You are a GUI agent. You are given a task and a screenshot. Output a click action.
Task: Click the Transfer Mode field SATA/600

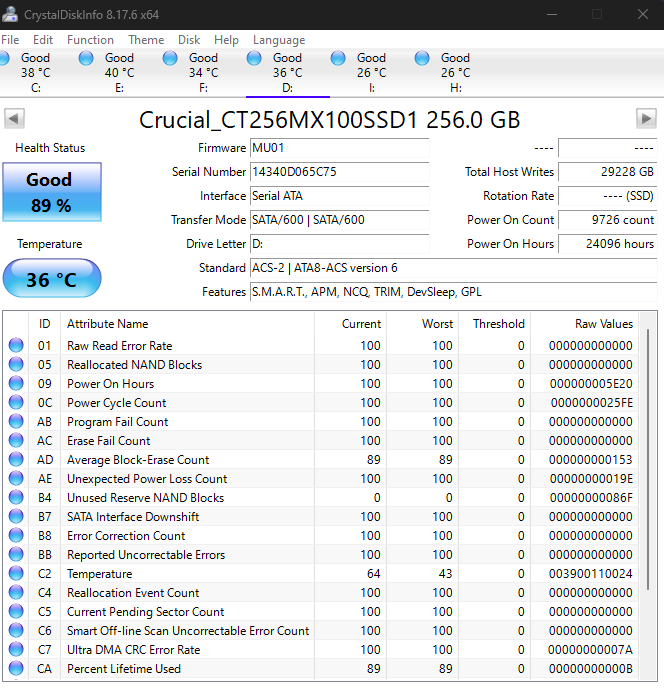340,220
